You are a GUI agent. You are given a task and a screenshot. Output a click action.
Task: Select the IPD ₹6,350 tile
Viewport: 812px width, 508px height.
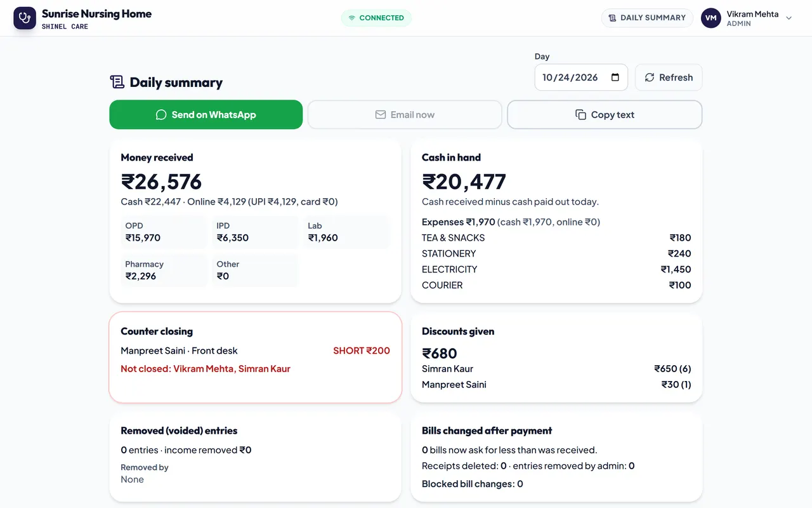click(255, 232)
